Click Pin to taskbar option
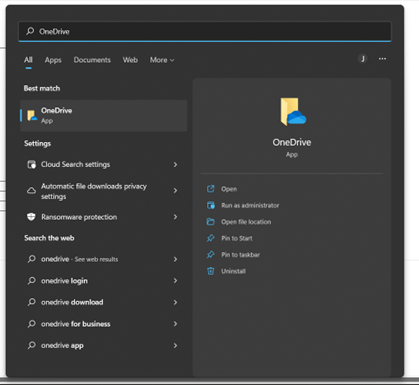 [240, 255]
